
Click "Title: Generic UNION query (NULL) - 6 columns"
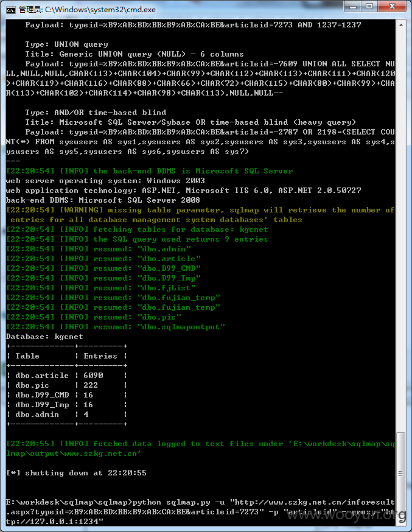[134, 54]
